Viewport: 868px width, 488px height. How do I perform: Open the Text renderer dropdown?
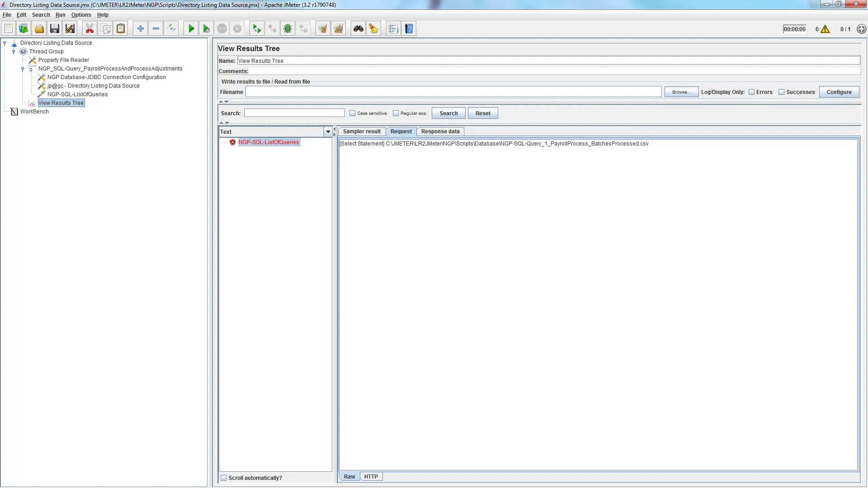tap(328, 132)
